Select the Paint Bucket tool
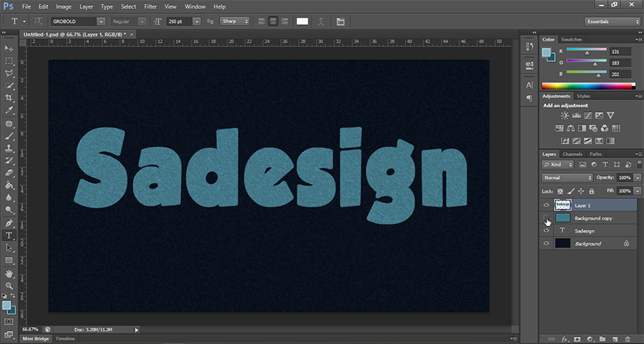This screenshot has height=344, width=644. [x=9, y=186]
